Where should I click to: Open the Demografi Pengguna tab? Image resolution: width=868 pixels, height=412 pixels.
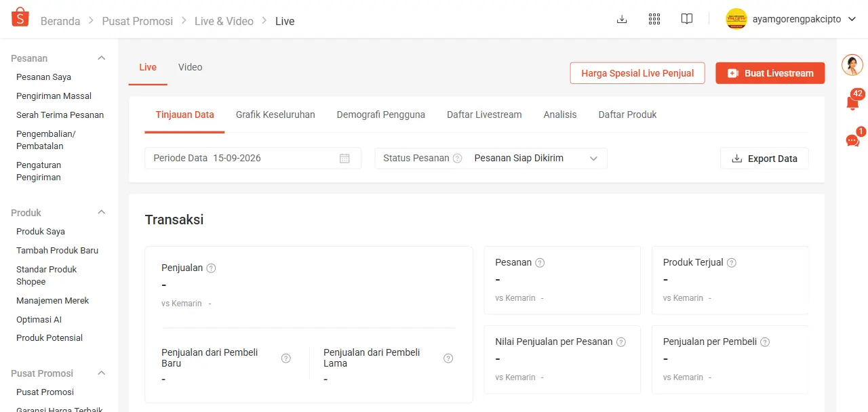tap(381, 115)
